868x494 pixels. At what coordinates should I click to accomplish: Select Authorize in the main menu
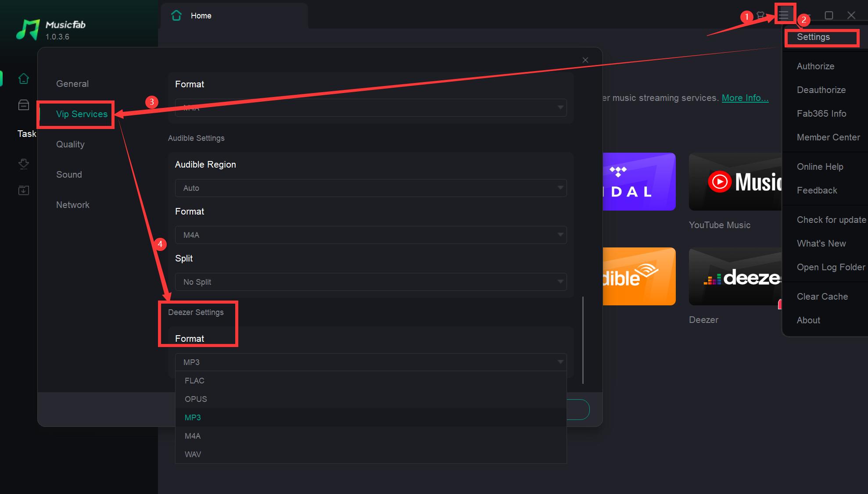point(815,66)
